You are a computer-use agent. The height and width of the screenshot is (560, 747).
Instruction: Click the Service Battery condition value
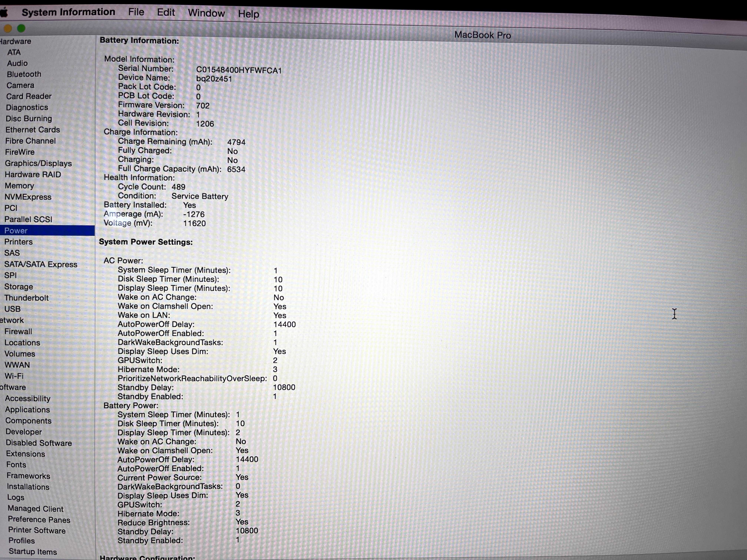click(x=200, y=196)
